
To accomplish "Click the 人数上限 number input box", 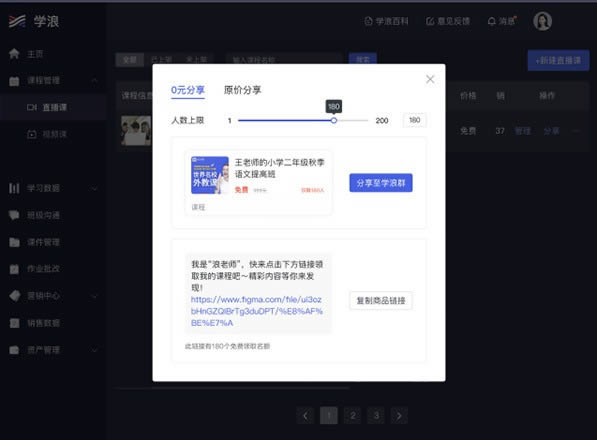I will click(414, 120).
